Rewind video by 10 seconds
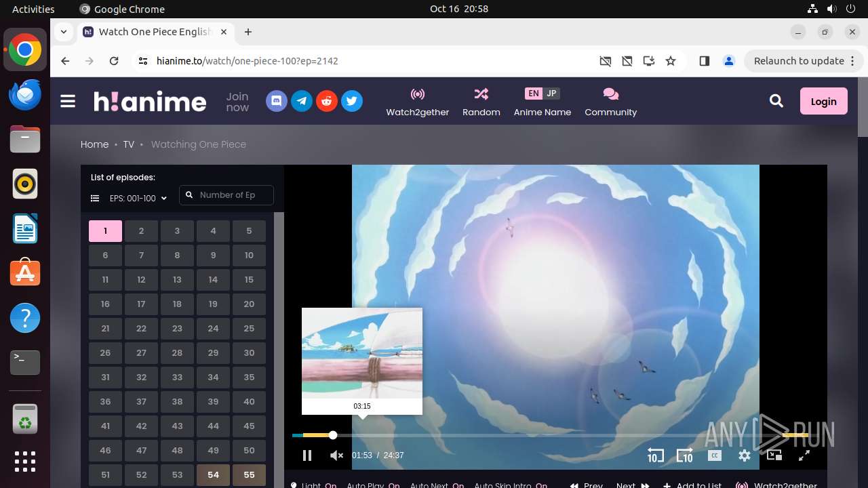Image resolution: width=868 pixels, height=488 pixels. (x=655, y=455)
